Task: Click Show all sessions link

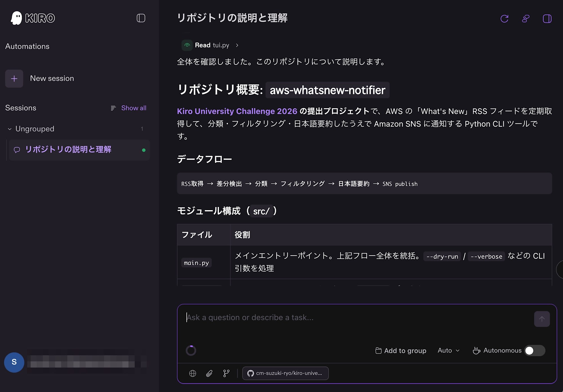Action: (134, 108)
